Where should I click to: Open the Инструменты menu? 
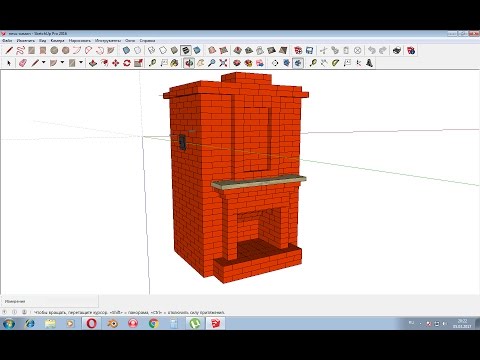(108, 41)
